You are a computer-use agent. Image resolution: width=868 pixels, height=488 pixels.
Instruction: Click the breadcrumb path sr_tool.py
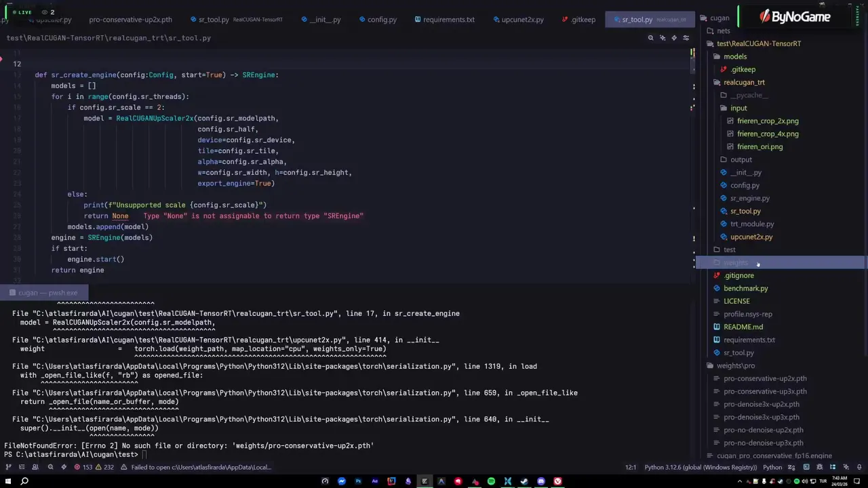coord(187,38)
